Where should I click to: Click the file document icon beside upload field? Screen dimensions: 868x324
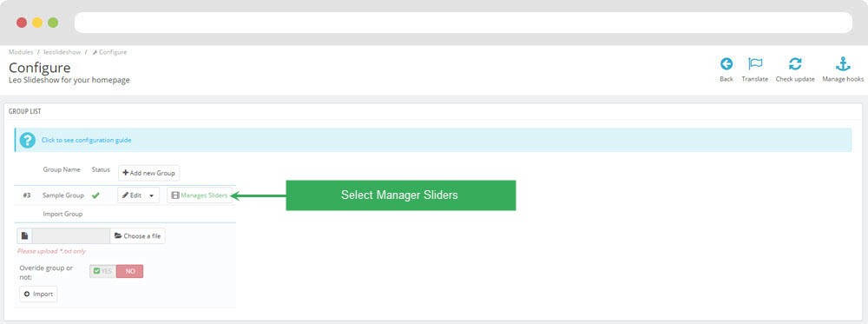click(x=24, y=236)
